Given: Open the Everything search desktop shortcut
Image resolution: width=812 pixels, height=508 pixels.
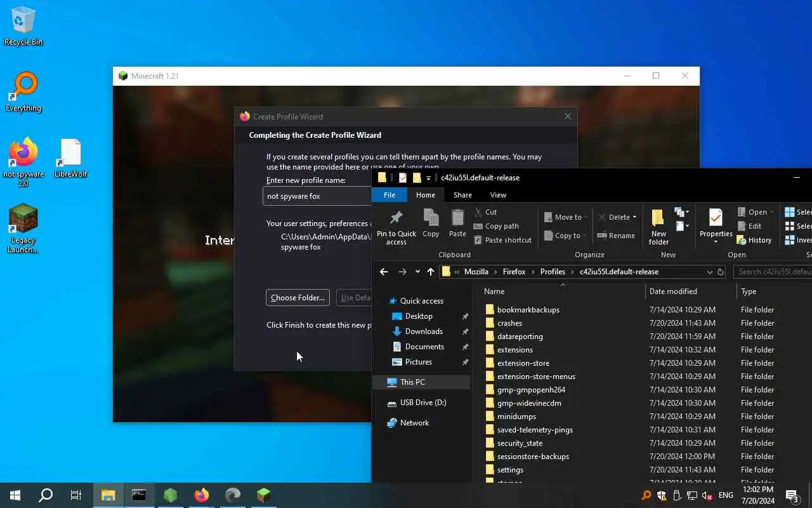Looking at the screenshot, I should point(23,92).
